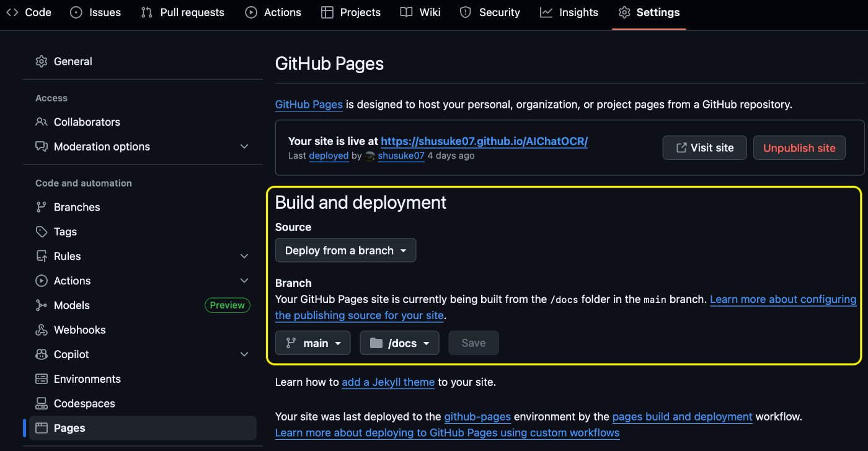Click the Environments server icon
Screen dimensions: 868x451
point(42,379)
